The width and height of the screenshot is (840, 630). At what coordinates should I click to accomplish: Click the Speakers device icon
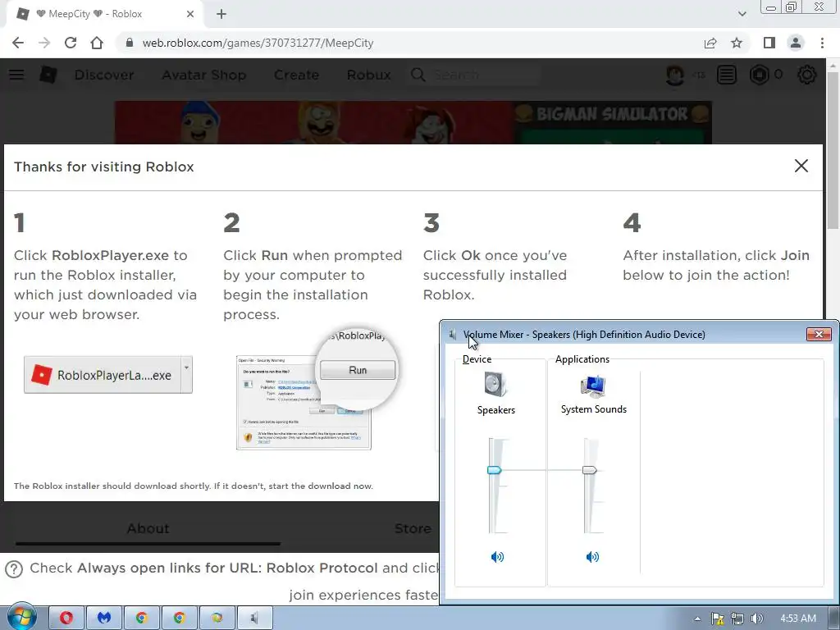pyautogui.click(x=495, y=384)
